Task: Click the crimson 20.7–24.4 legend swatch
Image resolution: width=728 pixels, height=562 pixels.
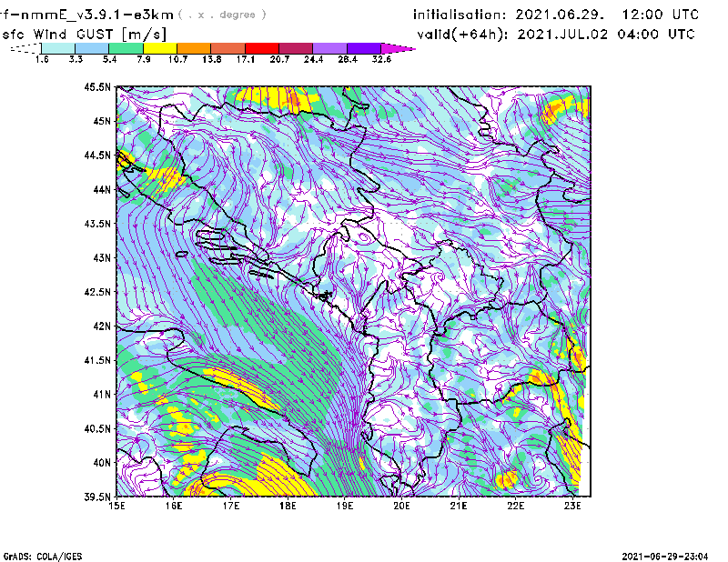Action: [295, 48]
